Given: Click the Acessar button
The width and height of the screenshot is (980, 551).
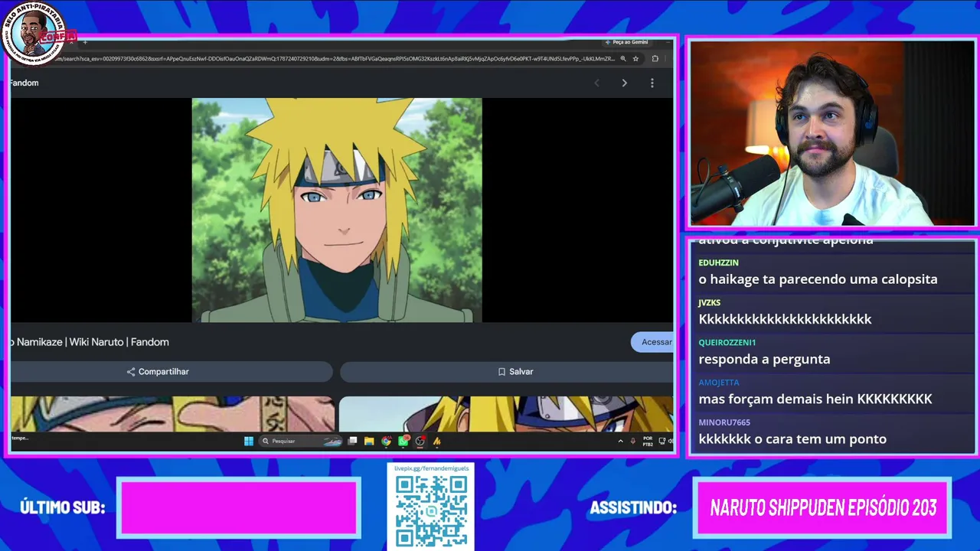Looking at the screenshot, I should point(652,342).
